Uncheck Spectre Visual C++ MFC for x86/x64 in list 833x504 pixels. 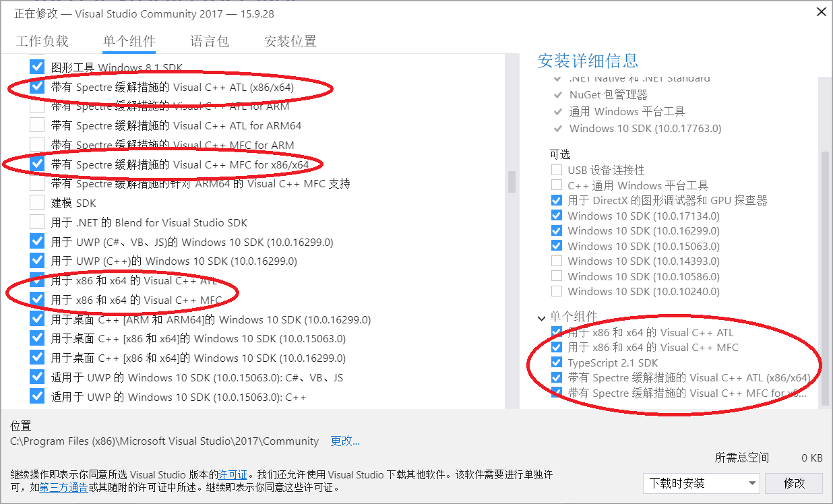37,164
